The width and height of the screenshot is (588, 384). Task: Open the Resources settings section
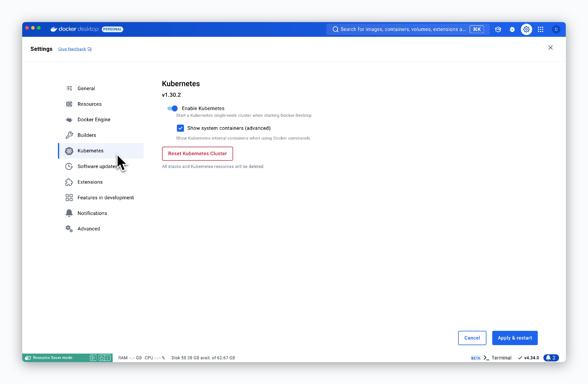(101, 104)
